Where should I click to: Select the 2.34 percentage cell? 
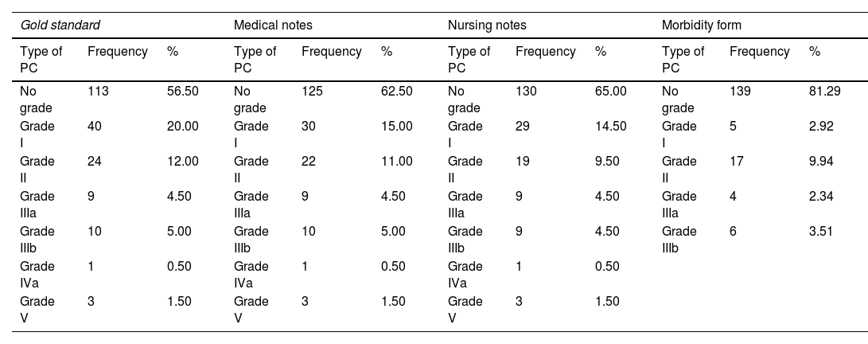821,197
